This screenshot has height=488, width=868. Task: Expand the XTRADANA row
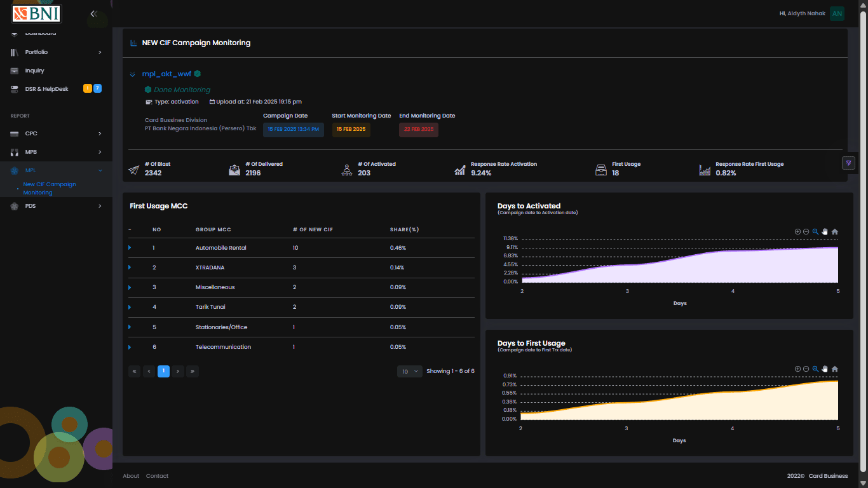click(x=130, y=268)
